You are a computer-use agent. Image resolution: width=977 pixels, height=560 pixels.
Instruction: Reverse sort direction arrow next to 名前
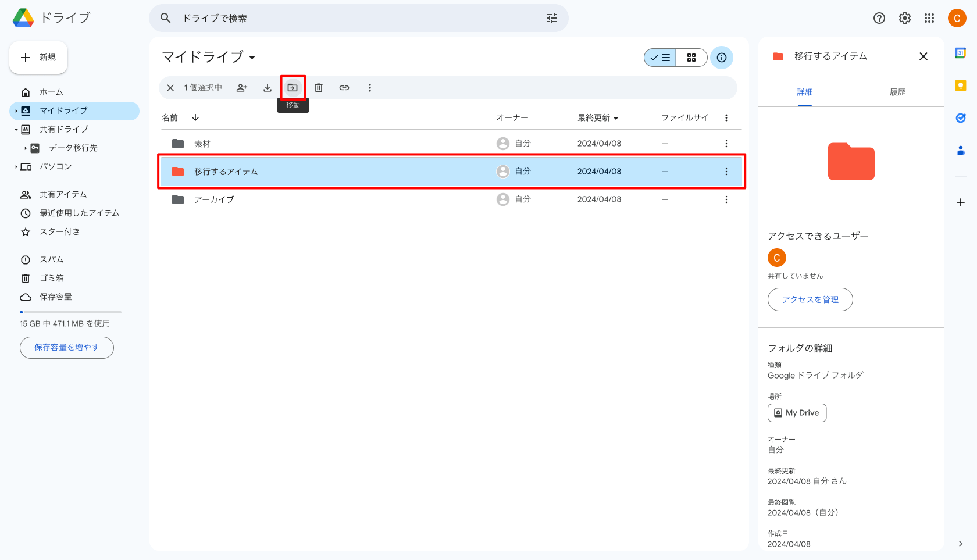[x=195, y=117]
